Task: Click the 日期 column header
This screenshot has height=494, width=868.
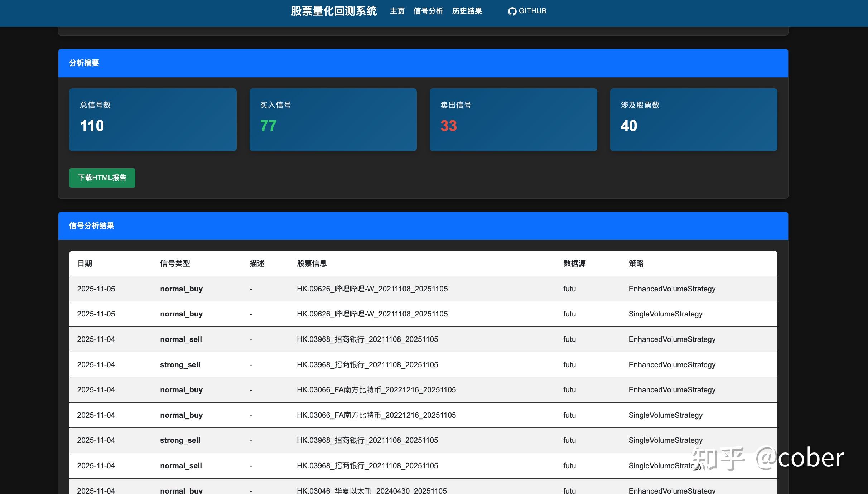Action: pos(85,263)
